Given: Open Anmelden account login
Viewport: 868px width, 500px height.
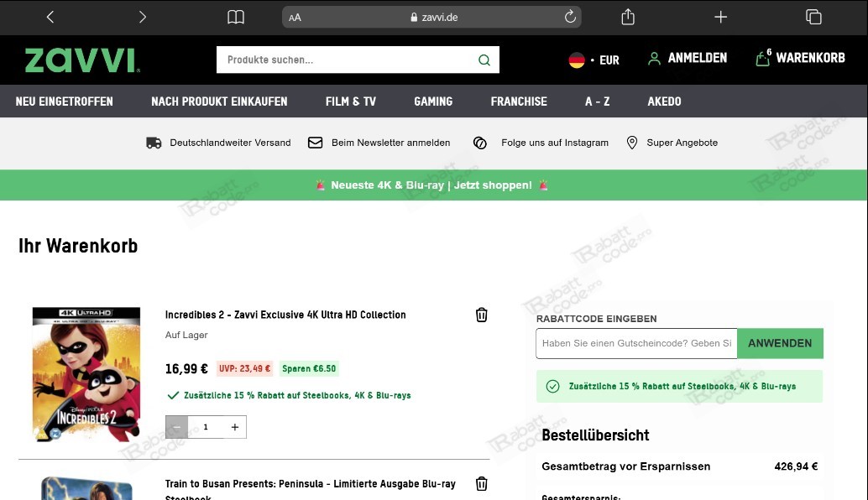Looking at the screenshot, I should point(687,58).
